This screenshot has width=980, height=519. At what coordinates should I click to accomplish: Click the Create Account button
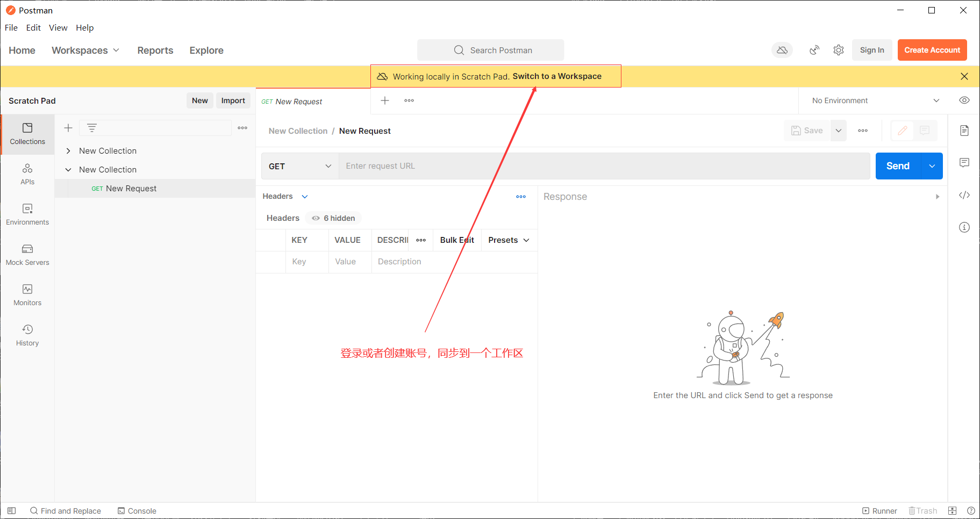932,50
